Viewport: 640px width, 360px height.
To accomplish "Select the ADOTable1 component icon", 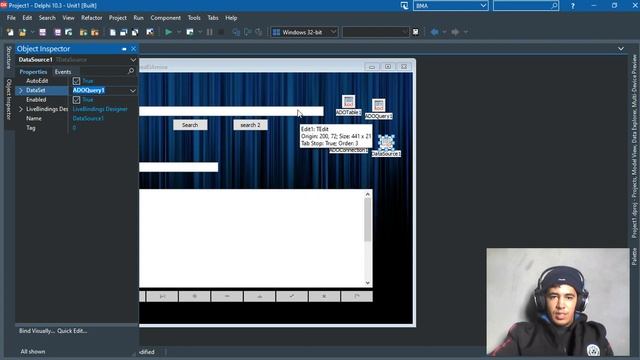I will 348,101.
